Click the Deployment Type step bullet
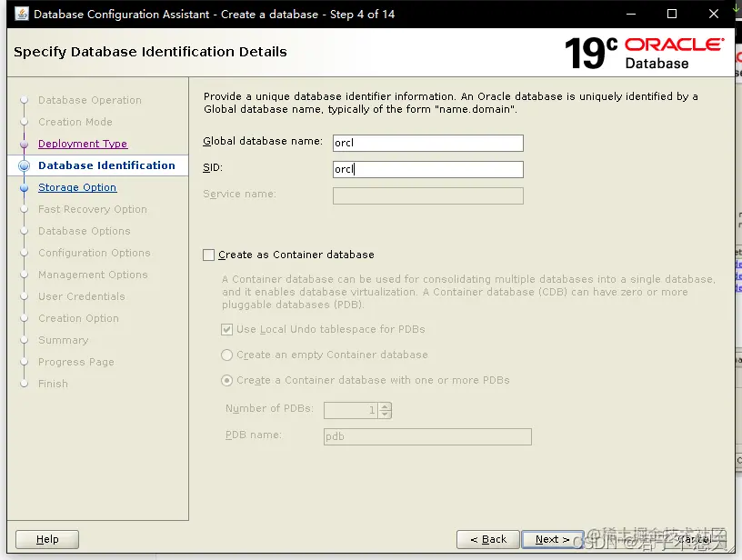 click(x=25, y=144)
